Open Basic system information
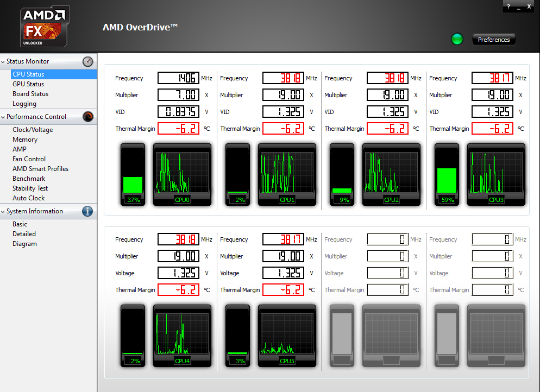Viewport: 540px width, 392px height. (20, 224)
